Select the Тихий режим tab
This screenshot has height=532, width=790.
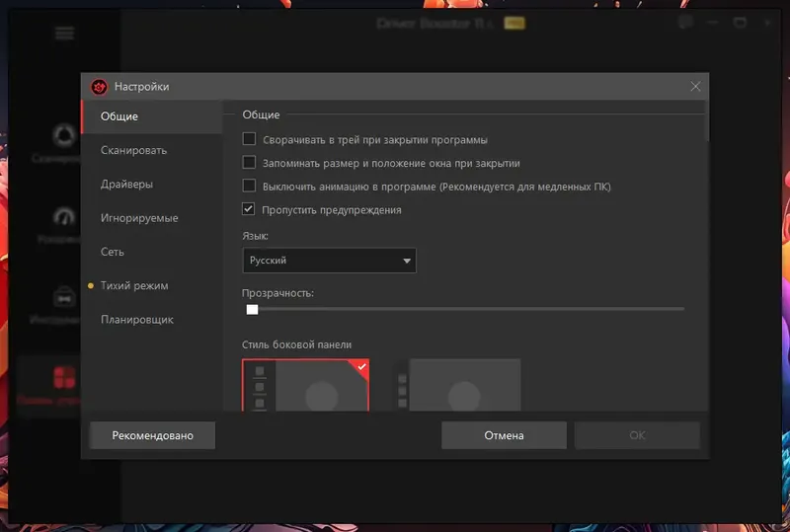click(152, 285)
